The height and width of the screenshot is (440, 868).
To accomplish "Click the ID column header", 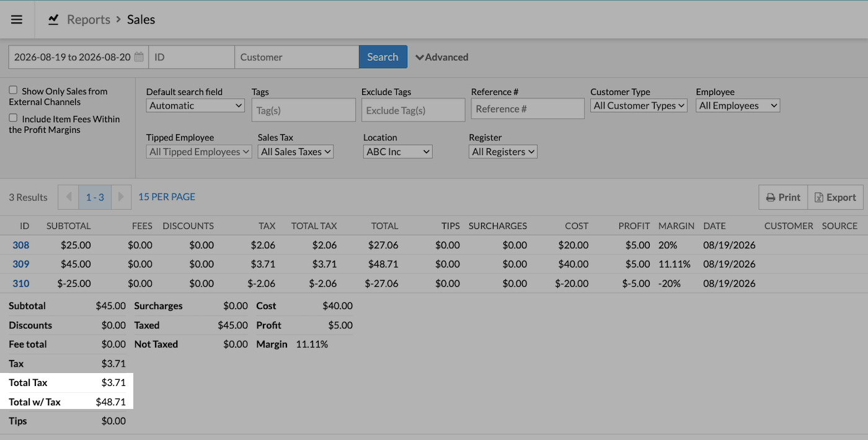I will tap(25, 226).
